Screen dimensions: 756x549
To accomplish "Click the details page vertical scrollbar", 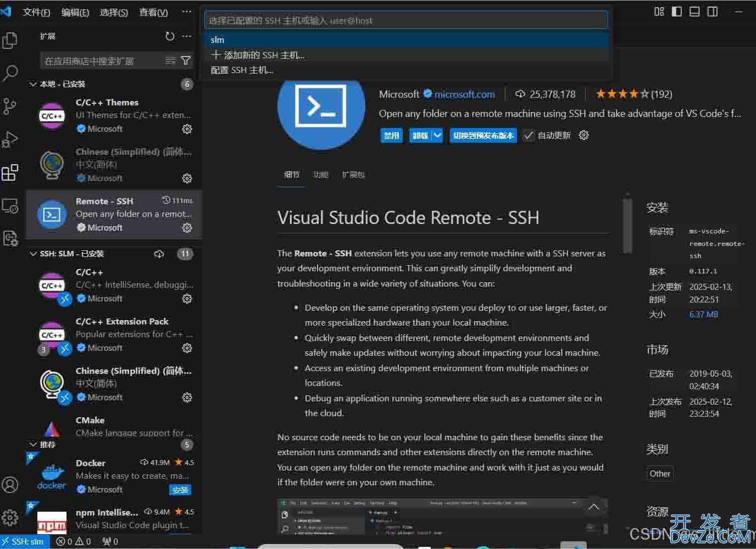I will (627, 226).
